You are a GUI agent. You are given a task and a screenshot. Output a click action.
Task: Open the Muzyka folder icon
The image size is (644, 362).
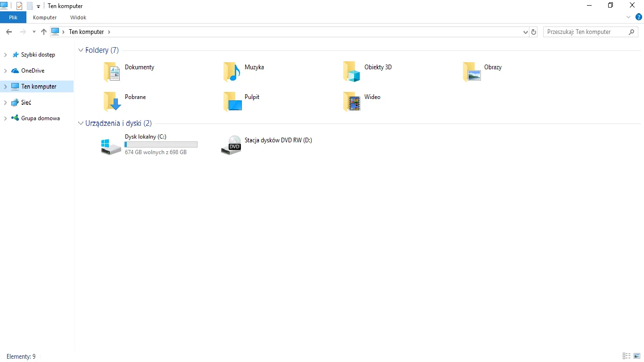click(232, 72)
